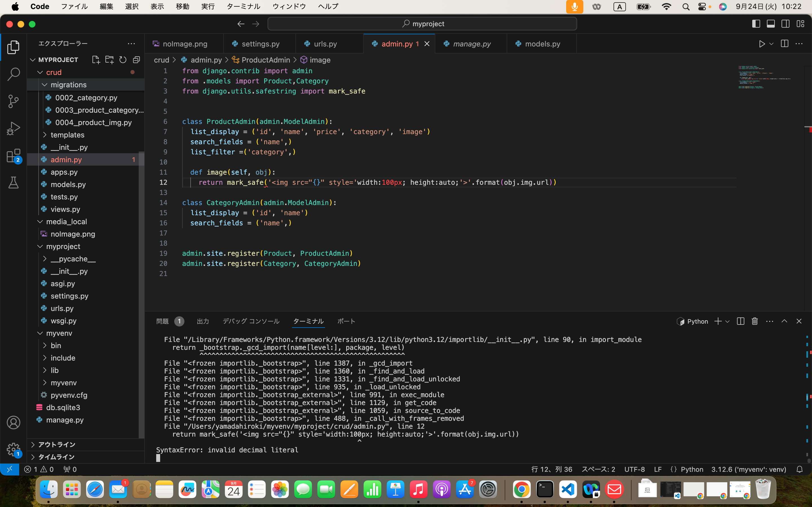Open the Extensions view icon
This screenshot has height=507, width=812.
(x=14, y=155)
